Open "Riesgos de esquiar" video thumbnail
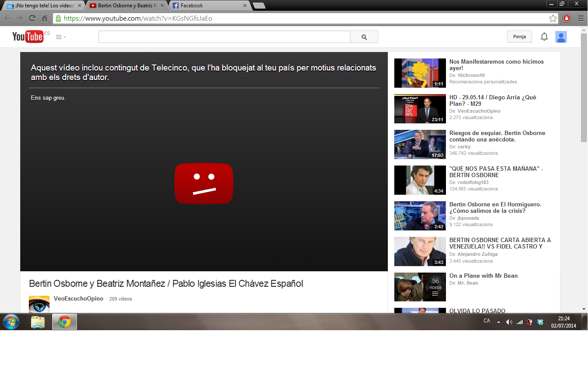Viewport: 588px width, 365px height. [x=420, y=144]
